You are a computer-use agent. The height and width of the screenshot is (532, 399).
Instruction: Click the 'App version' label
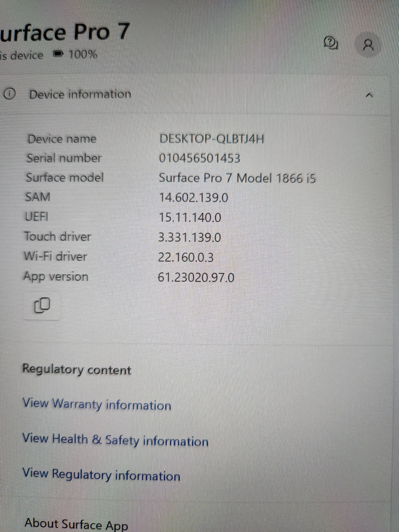coord(56,276)
